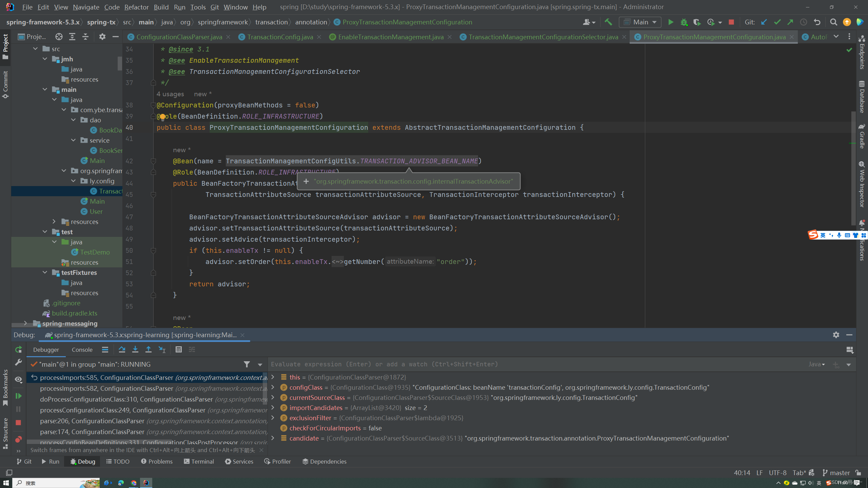
Task: Switch to the Console tab in debug panel
Action: coord(82,349)
